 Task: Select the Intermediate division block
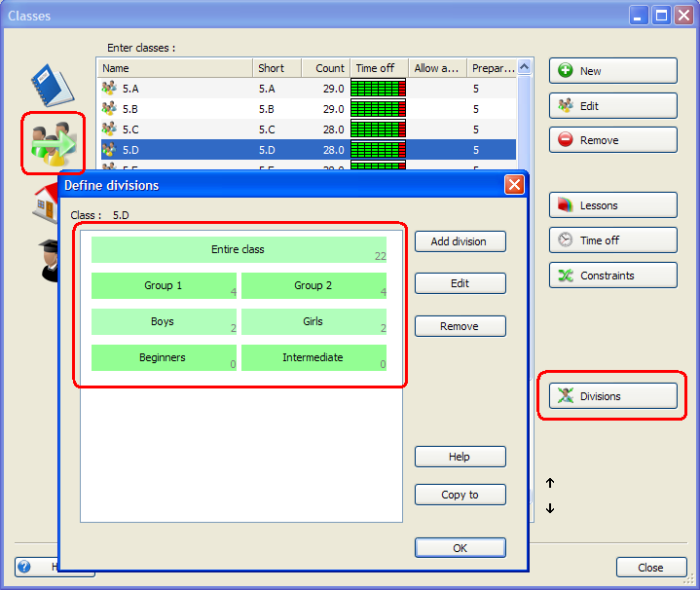coord(313,358)
